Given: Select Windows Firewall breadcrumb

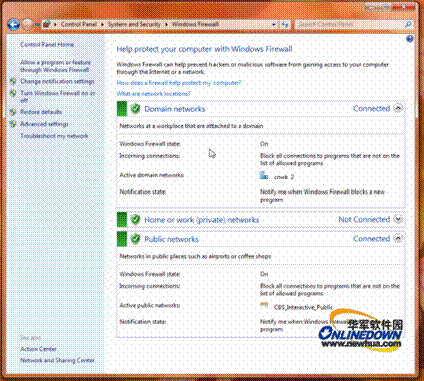Looking at the screenshot, I should tap(195, 24).
